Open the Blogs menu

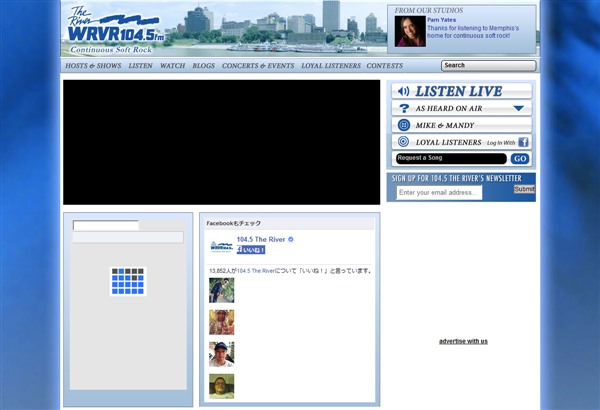coord(204,65)
